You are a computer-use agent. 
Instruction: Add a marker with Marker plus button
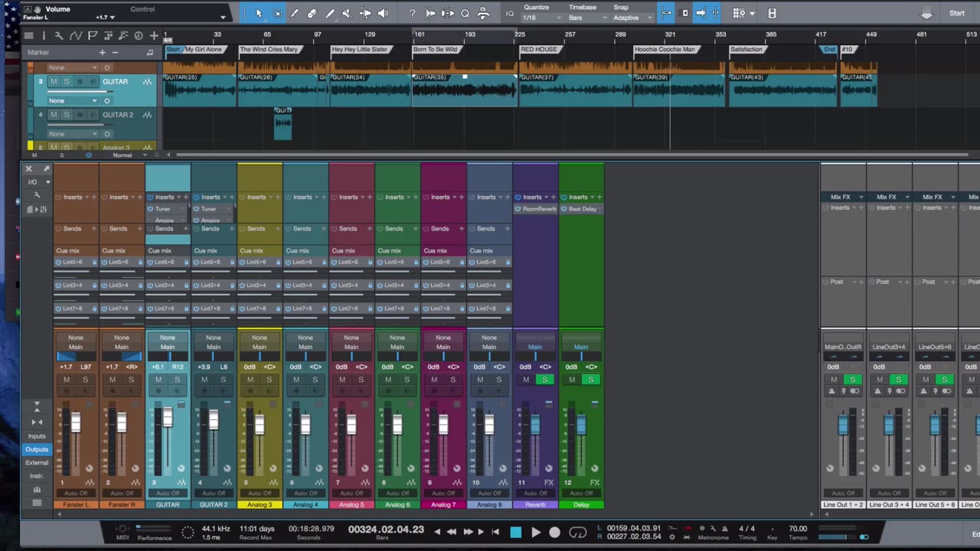click(102, 52)
